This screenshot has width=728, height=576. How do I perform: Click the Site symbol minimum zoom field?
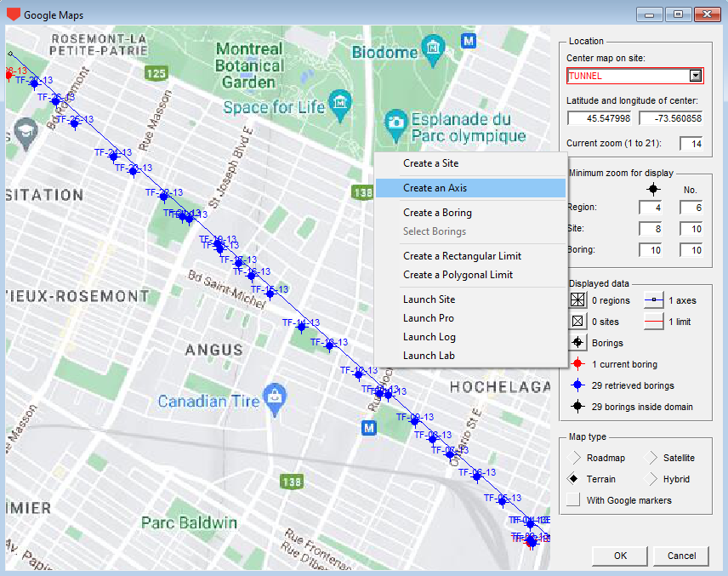pos(651,229)
